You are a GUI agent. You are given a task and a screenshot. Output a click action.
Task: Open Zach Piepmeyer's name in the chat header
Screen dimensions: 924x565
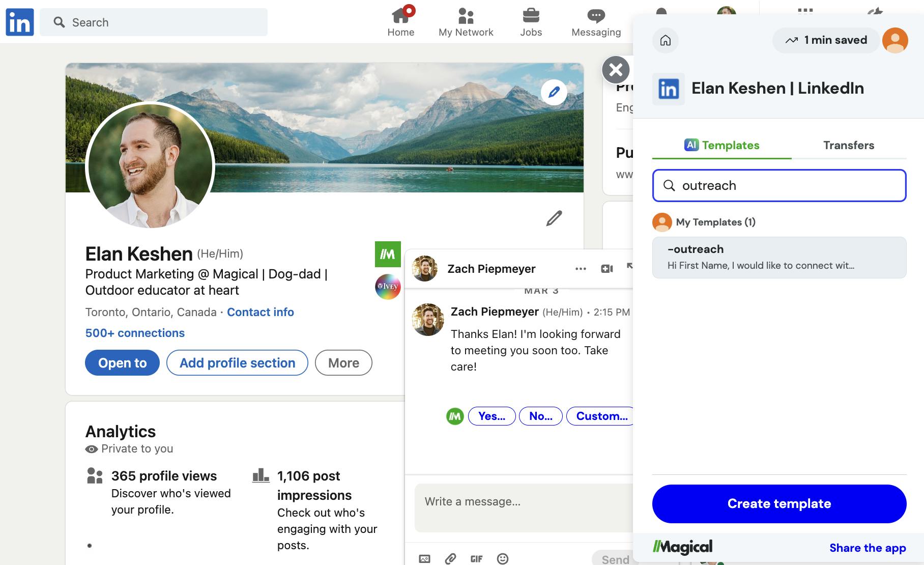[491, 269]
